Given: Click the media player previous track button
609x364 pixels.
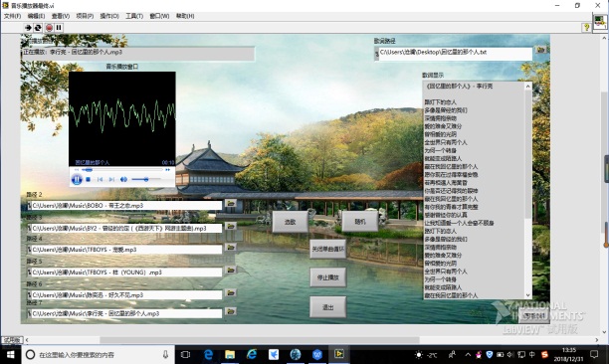Looking at the screenshot, I should [x=100, y=179].
